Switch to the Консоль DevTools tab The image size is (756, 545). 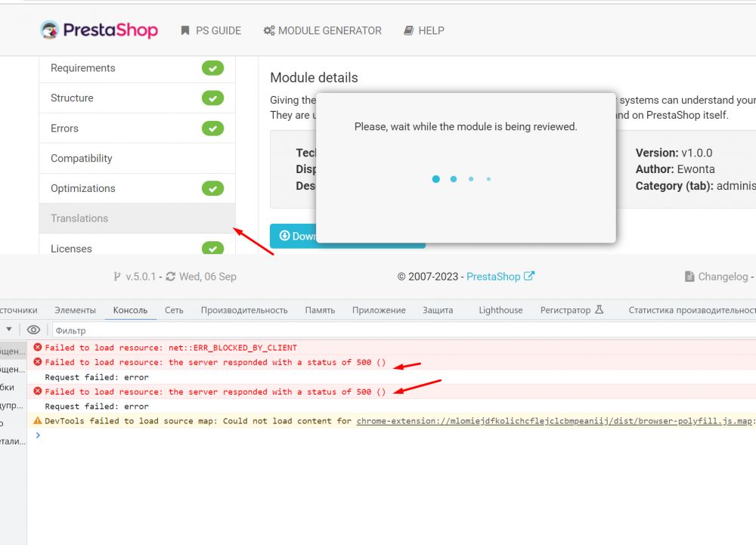[130, 311]
